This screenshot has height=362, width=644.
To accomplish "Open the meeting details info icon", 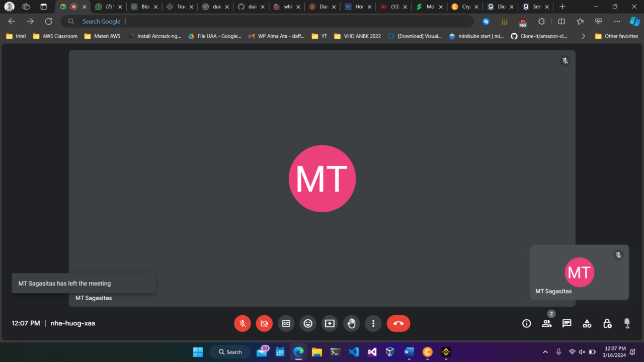I will click(526, 323).
